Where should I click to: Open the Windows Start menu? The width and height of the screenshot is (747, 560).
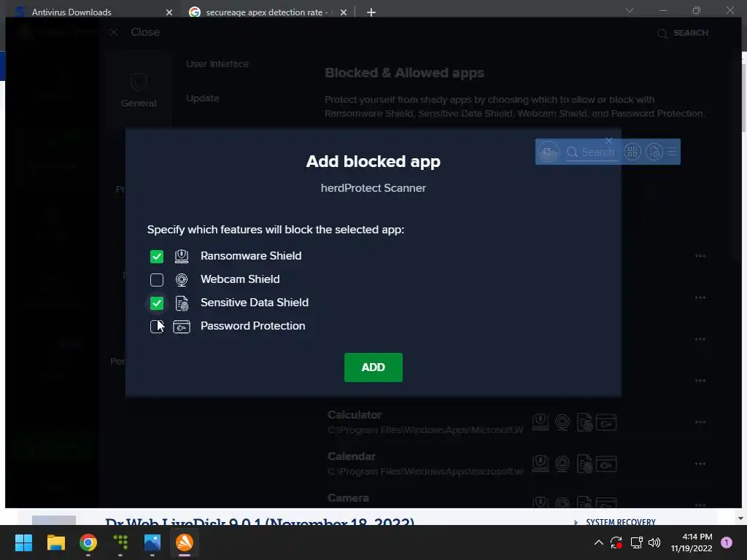23,542
